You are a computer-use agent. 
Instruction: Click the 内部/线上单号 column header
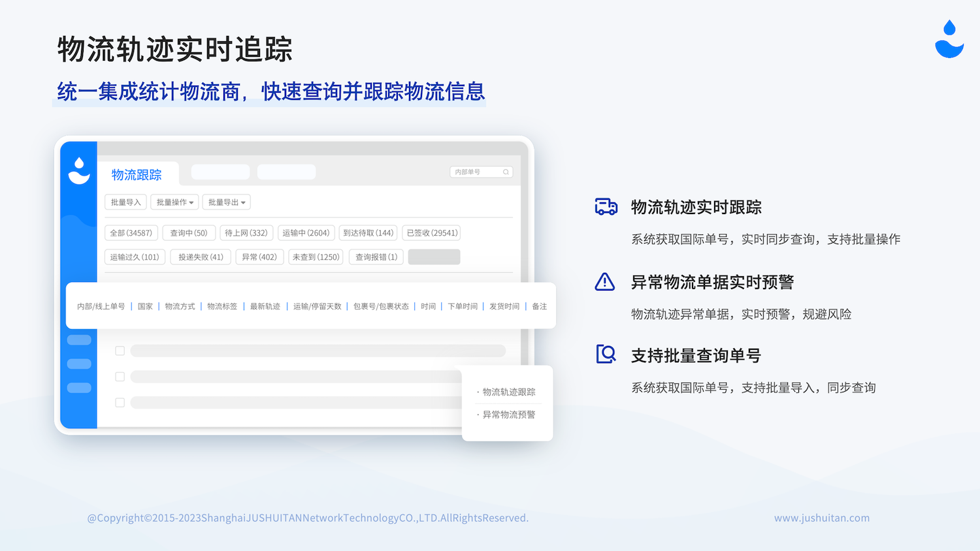click(101, 306)
